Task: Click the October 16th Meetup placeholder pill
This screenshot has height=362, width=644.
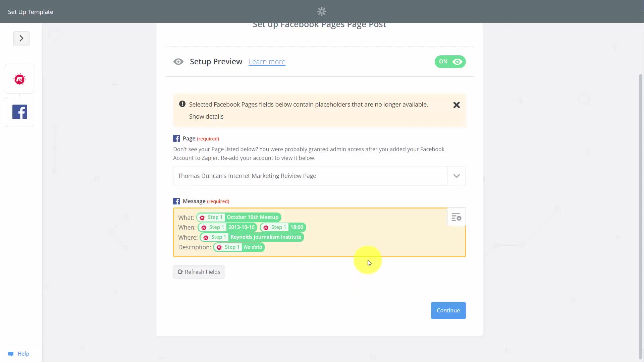Action: click(x=239, y=217)
